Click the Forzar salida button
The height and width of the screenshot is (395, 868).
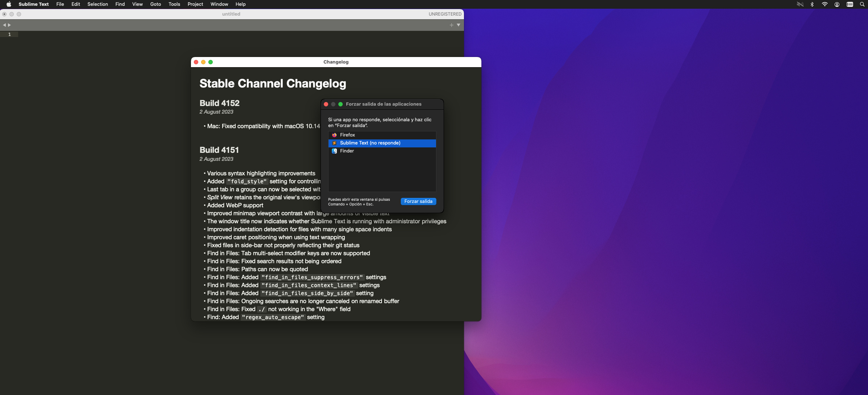[x=418, y=201]
